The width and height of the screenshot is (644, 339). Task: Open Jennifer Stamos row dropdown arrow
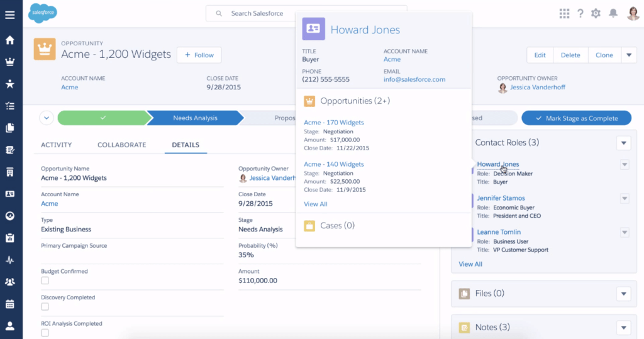625,199
